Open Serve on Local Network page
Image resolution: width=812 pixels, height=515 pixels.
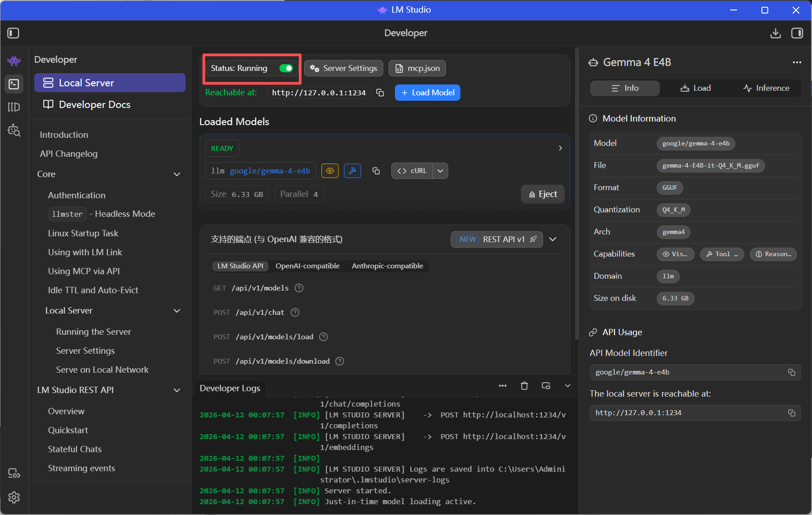coord(102,370)
